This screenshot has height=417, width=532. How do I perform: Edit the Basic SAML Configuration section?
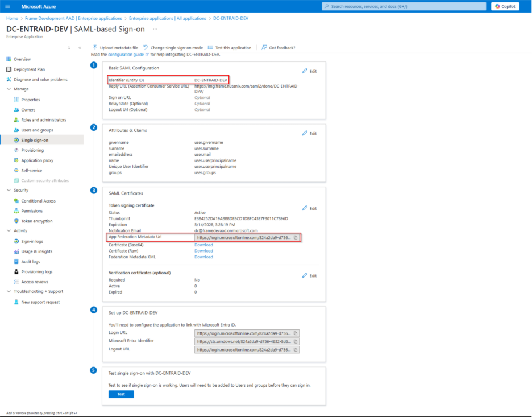309,71
